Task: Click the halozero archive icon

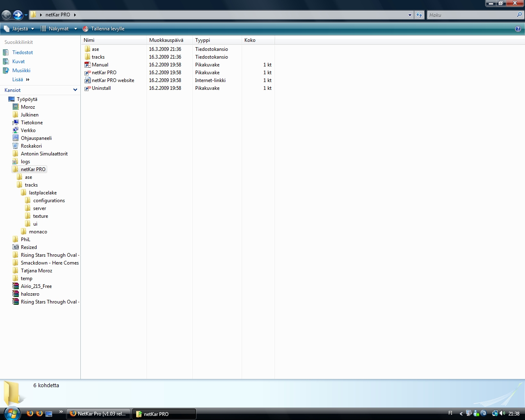Action: click(16, 294)
